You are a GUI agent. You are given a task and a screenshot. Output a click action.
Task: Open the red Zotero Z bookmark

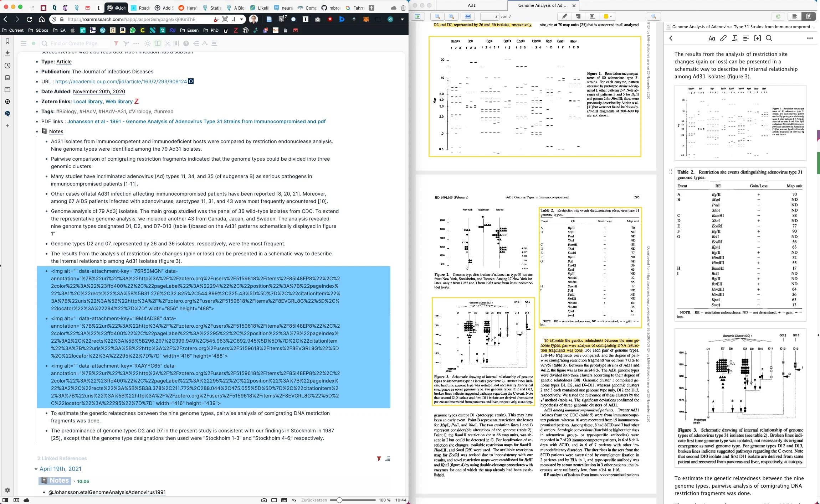(236, 30)
